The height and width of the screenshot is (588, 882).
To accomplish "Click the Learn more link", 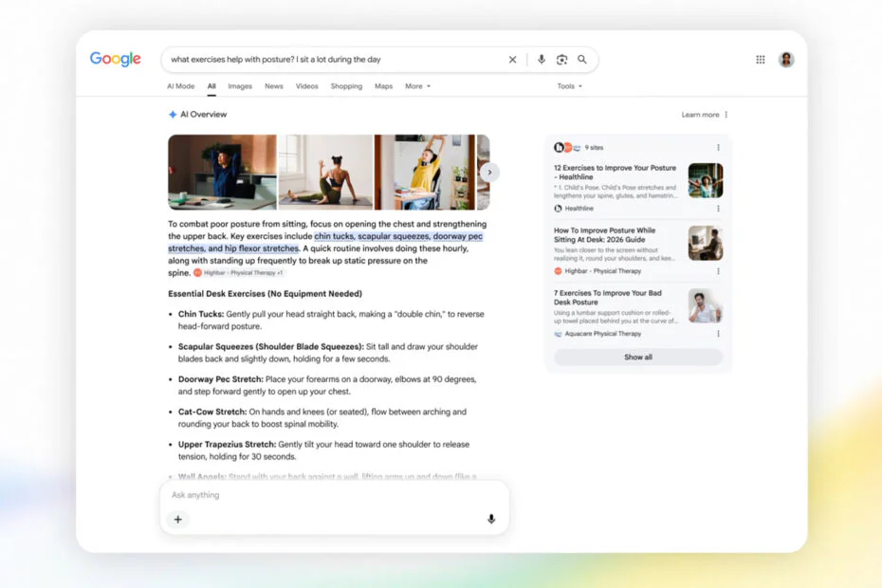I will tap(700, 114).
